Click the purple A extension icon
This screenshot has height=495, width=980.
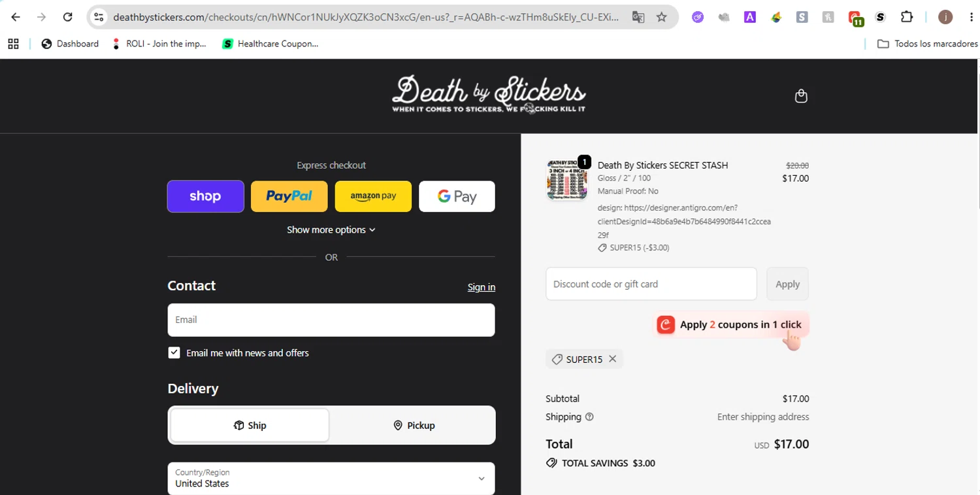(x=750, y=18)
